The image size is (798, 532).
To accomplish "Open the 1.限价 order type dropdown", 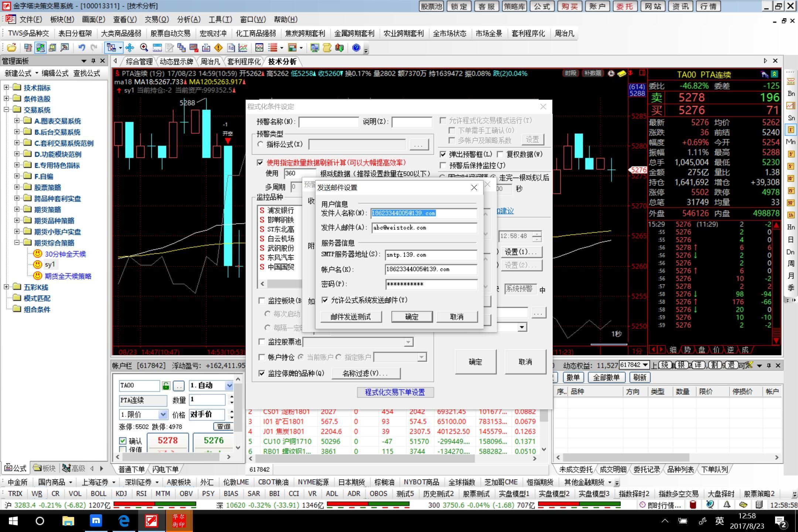I will (163, 415).
